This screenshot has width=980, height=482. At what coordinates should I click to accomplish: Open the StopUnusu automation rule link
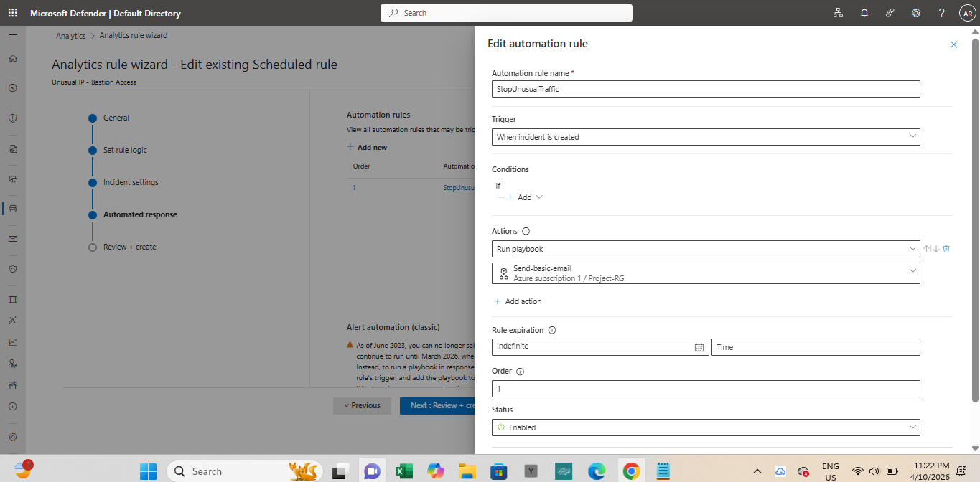[459, 187]
